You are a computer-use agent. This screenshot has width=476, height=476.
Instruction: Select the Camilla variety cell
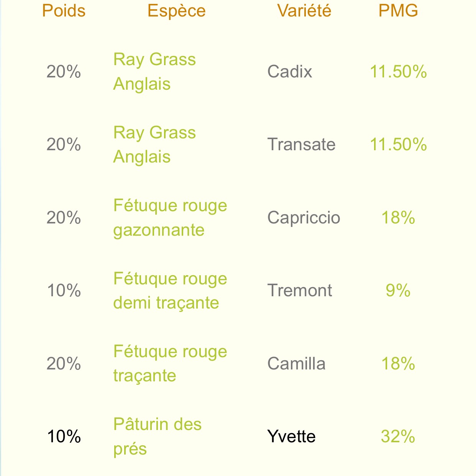pos(296,363)
